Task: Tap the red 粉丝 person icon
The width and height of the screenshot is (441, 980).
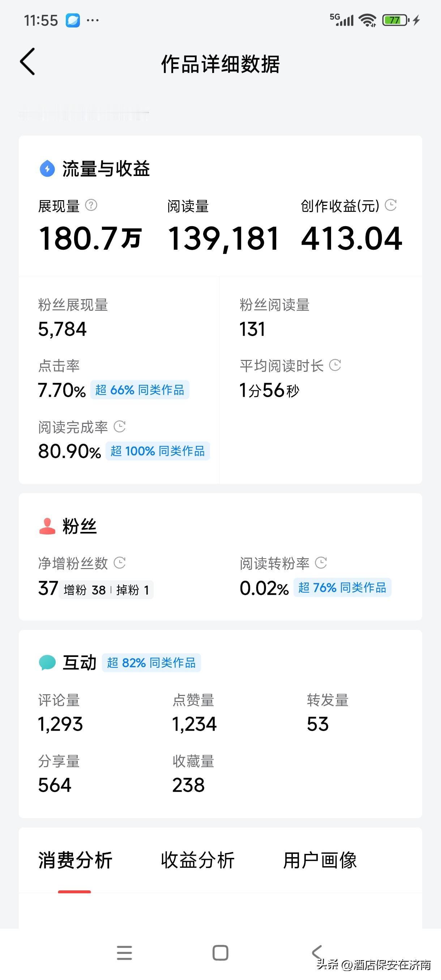Action: coord(47,526)
